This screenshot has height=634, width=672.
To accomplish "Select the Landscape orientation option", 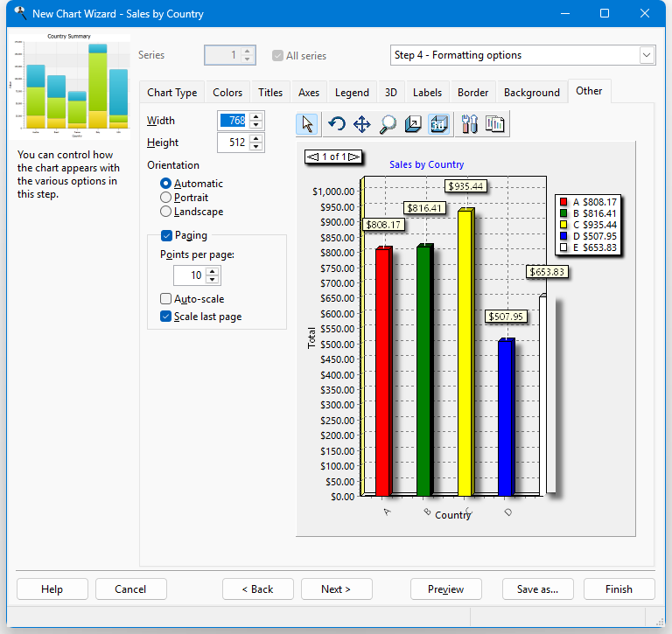I will pyautogui.click(x=165, y=212).
